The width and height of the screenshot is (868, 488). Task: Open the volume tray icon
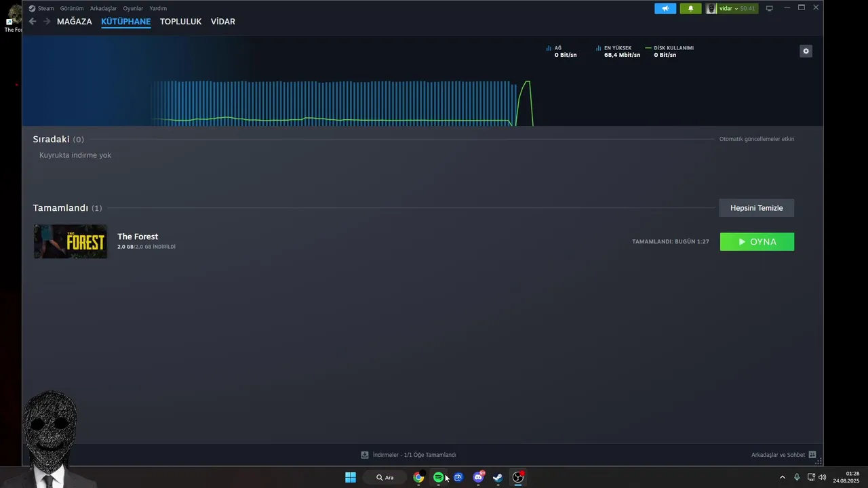click(823, 477)
